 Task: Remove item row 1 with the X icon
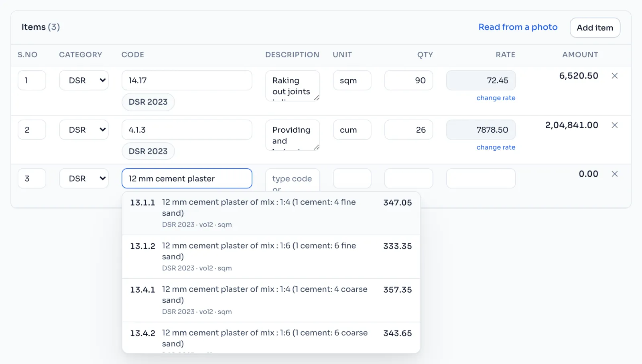[x=614, y=76]
